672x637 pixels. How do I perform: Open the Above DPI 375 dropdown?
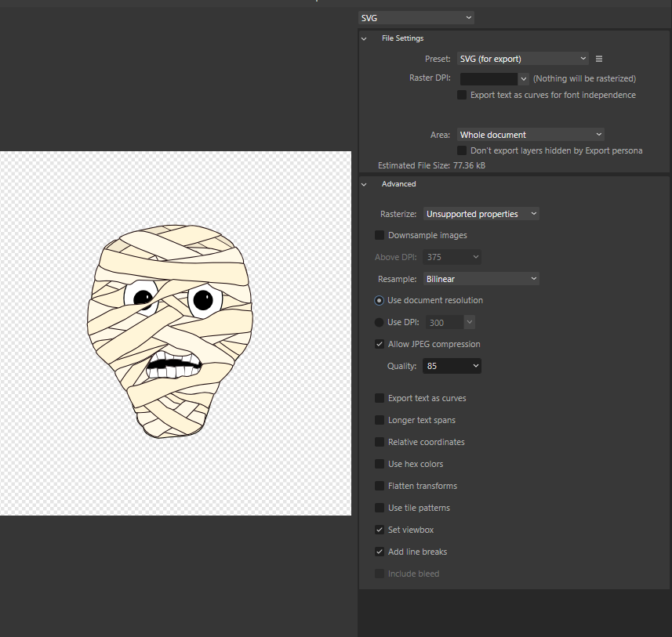(452, 257)
